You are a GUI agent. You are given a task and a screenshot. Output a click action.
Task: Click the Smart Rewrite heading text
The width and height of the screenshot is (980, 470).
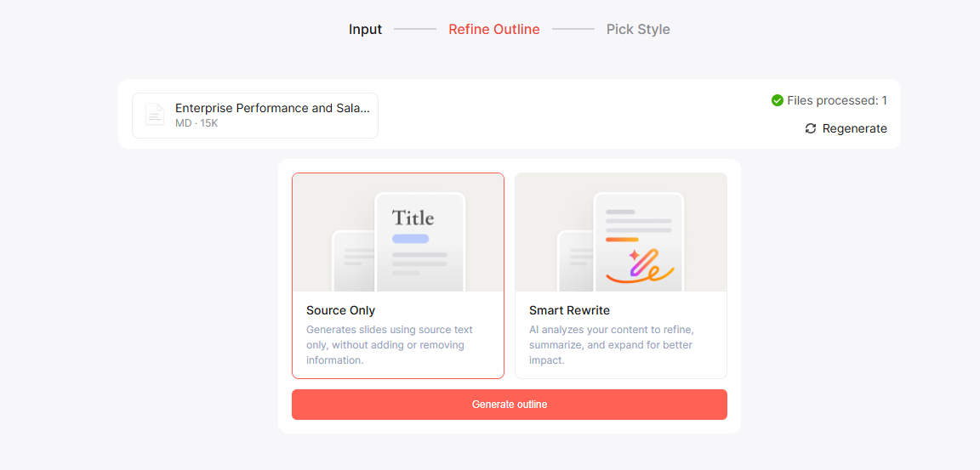[x=569, y=310]
